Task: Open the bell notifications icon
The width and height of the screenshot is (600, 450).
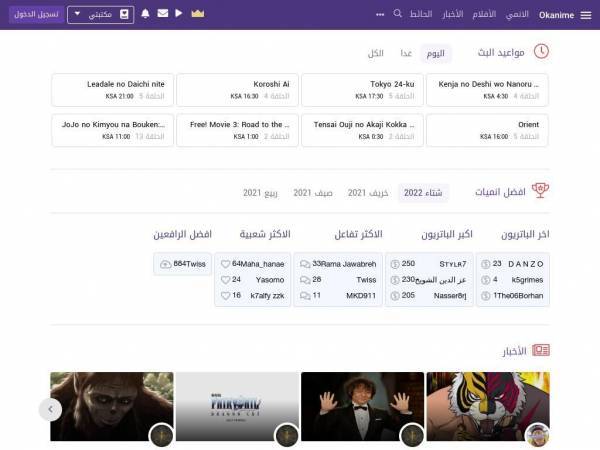Action: click(145, 13)
